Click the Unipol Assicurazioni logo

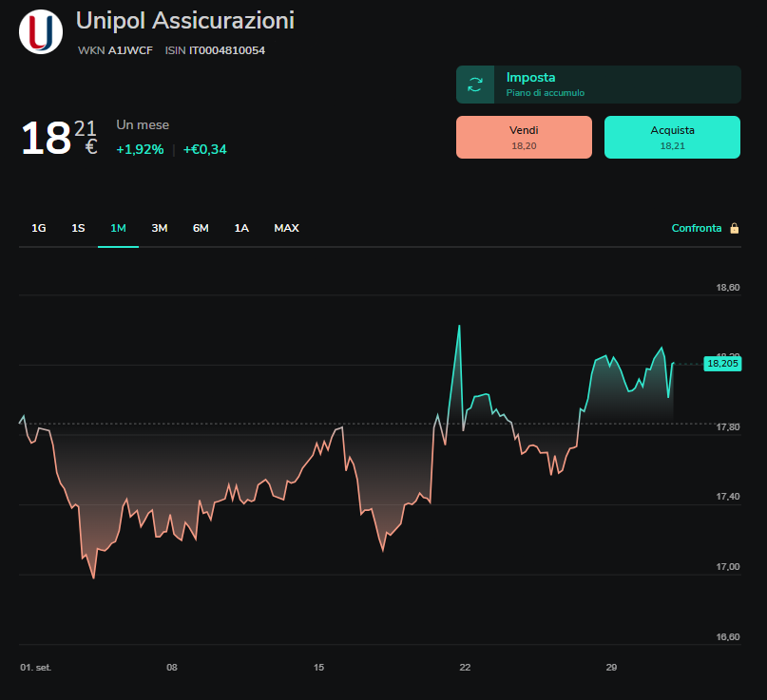41,31
